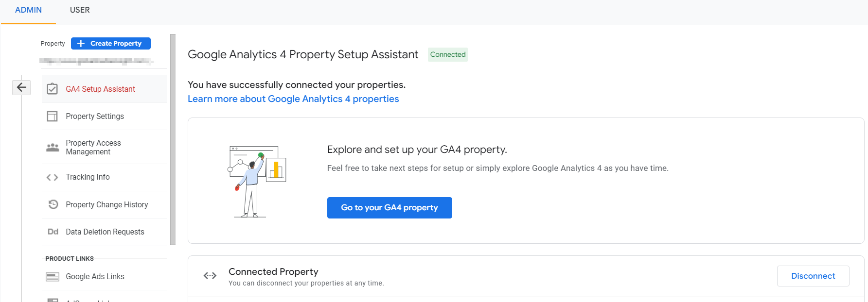
Task: Open Learn more about Google Analytics 4 link
Action: coord(293,99)
